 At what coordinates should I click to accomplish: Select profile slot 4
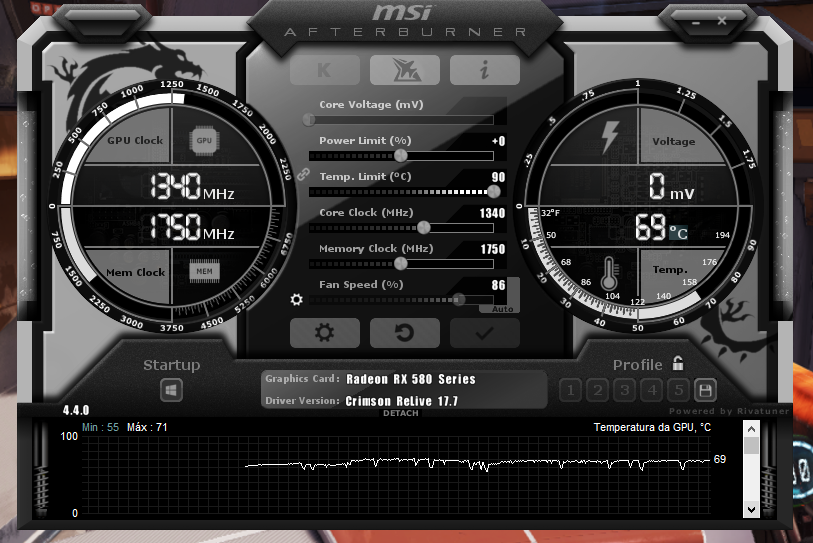click(652, 391)
